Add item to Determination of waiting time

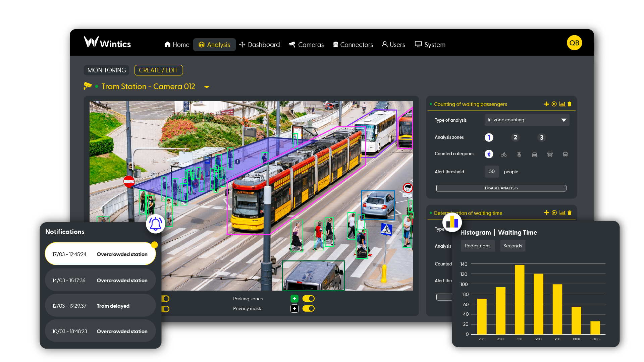[546, 213]
